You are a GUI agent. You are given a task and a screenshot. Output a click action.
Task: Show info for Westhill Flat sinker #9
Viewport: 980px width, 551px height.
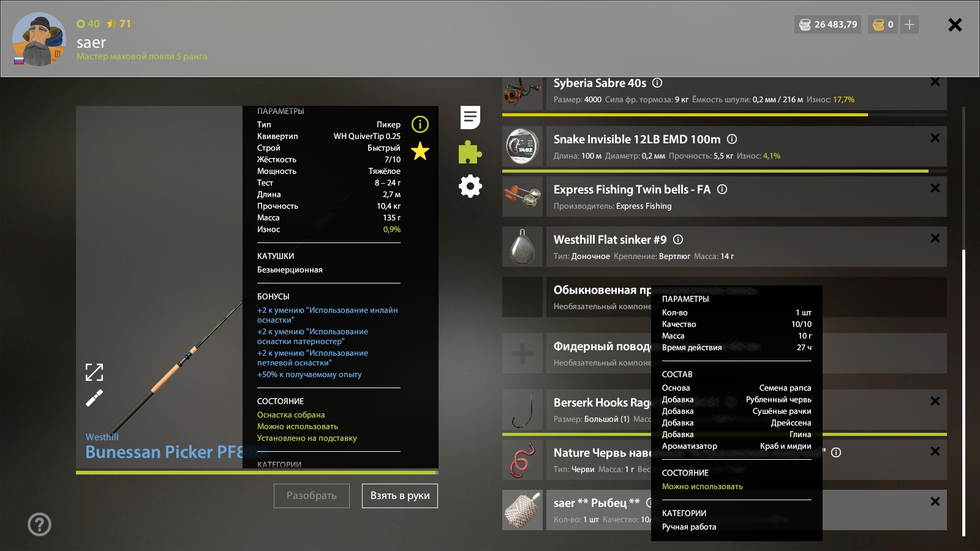pyautogui.click(x=678, y=240)
